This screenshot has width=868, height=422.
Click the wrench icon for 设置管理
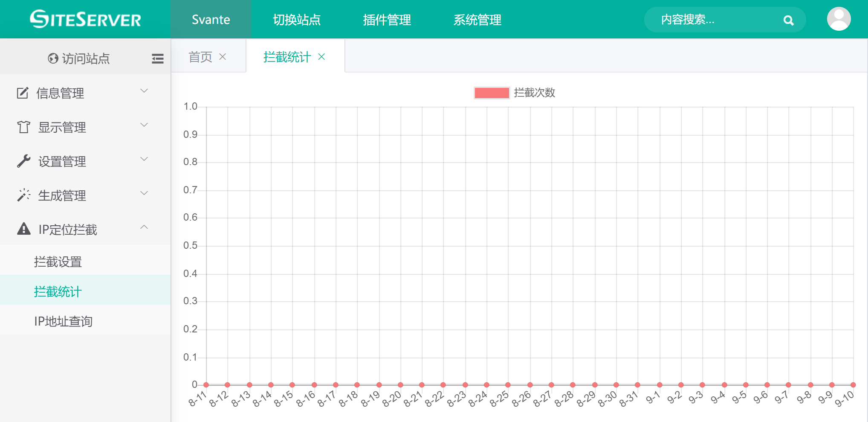pos(23,161)
